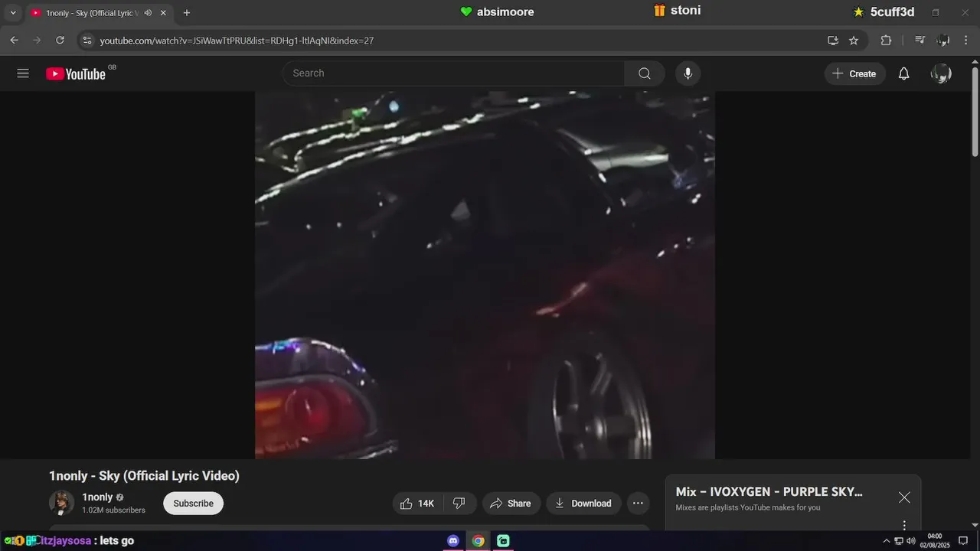Dislike the video with thumbs down

coord(459,503)
